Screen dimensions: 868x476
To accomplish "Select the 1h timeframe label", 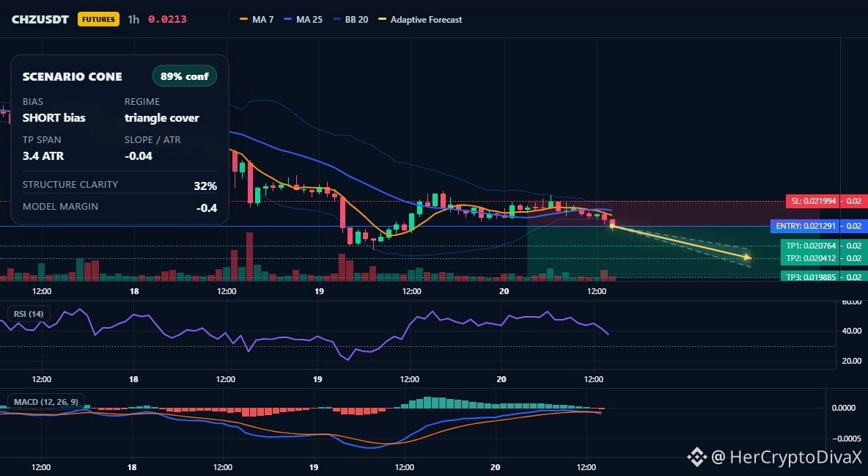I will click(133, 19).
